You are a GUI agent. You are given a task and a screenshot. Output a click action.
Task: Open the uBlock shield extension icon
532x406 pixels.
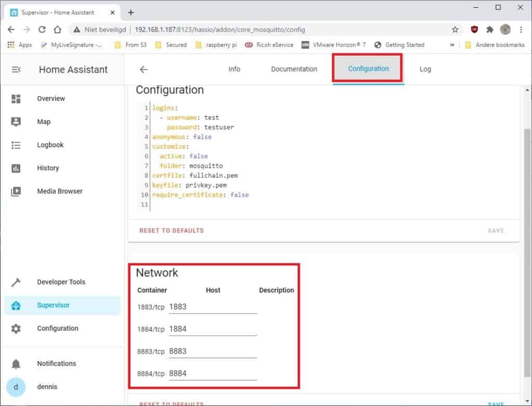474,30
